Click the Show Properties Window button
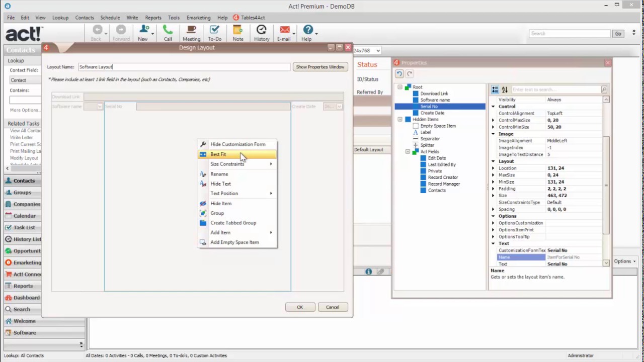644x362 pixels. point(320,67)
